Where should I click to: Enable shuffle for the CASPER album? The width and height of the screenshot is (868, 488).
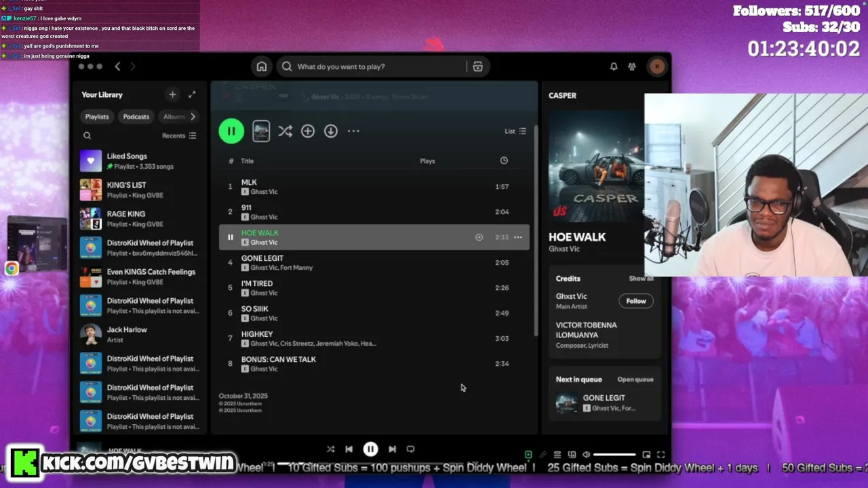(285, 131)
